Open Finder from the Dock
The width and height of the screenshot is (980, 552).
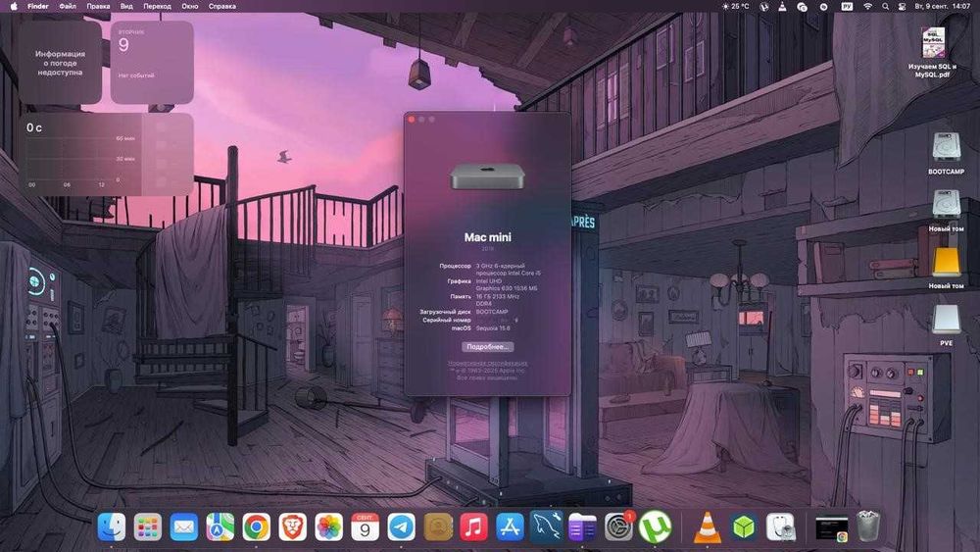112,527
